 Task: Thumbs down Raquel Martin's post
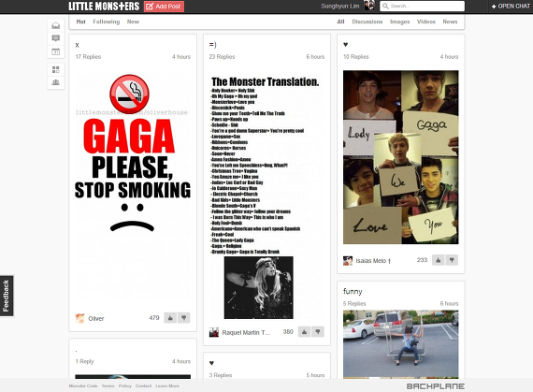click(x=318, y=332)
